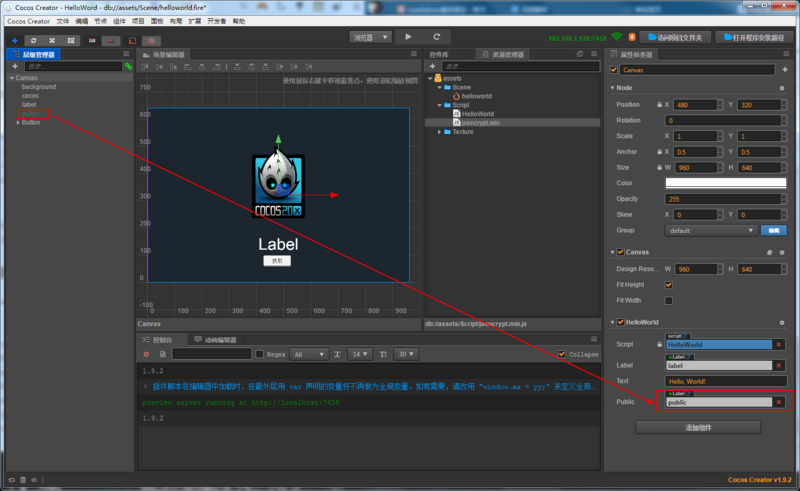Image resolution: width=800 pixels, height=491 pixels.
Task: Check the Fit Width checkbox
Action: [x=668, y=301]
